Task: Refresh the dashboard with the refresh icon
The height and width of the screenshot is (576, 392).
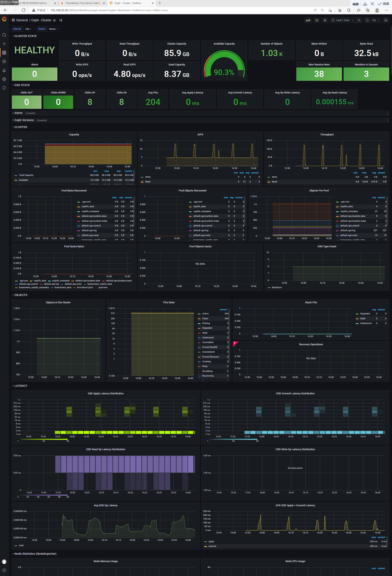Action: (x=367, y=20)
